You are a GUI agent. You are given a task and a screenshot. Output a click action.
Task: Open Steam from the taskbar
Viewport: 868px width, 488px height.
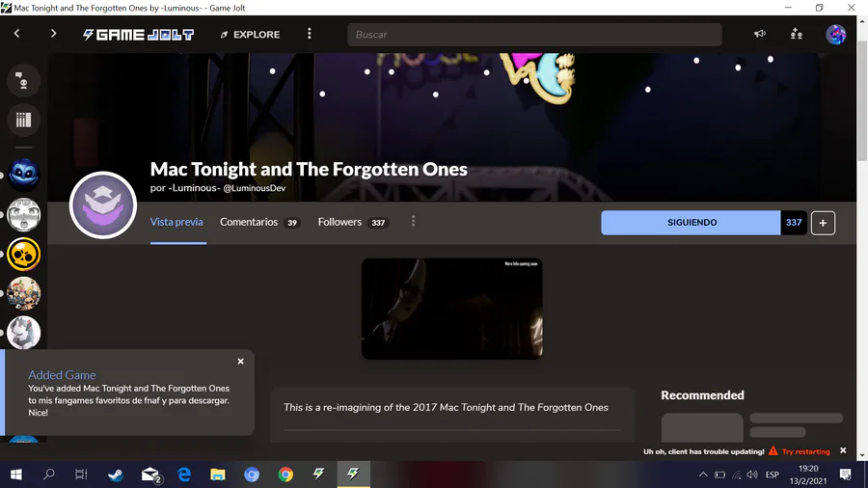point(116,474)
